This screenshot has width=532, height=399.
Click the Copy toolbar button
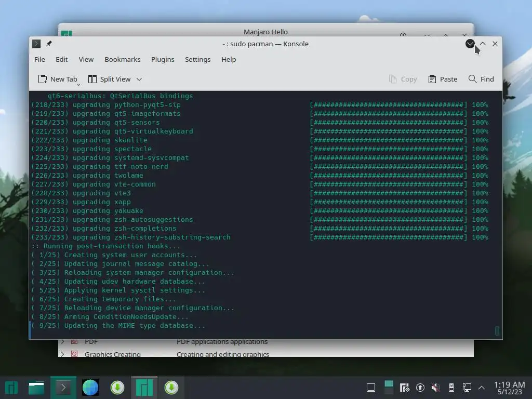point(403,79)
